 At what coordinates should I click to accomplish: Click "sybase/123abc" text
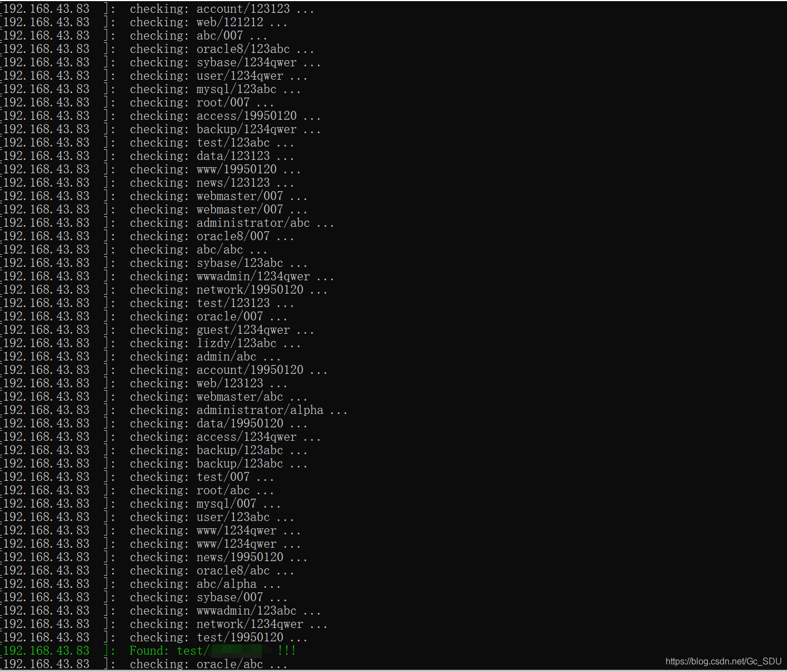239,262
